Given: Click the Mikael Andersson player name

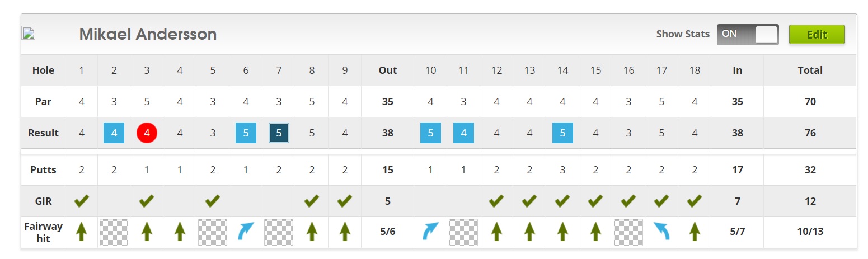Looking at the screenshot, I should click(148, 34).
